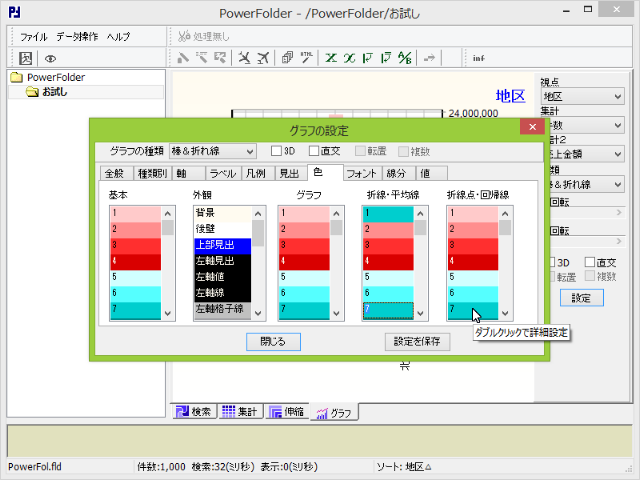This screenshot has height=480, width=640.
Task: Select 後壁 in 外観 list
Action: 222,230
